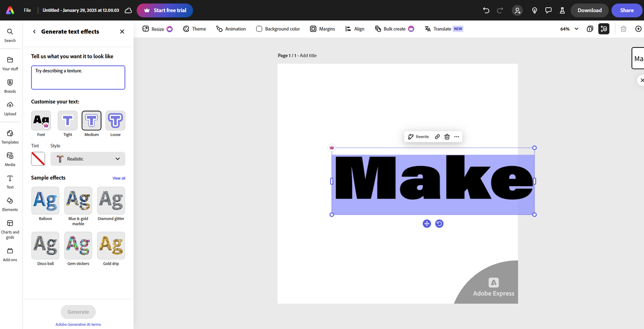Open Adobe Generative AI terms link
The width and height of the screenshot is (644, 329).
[x=78, y=325]
